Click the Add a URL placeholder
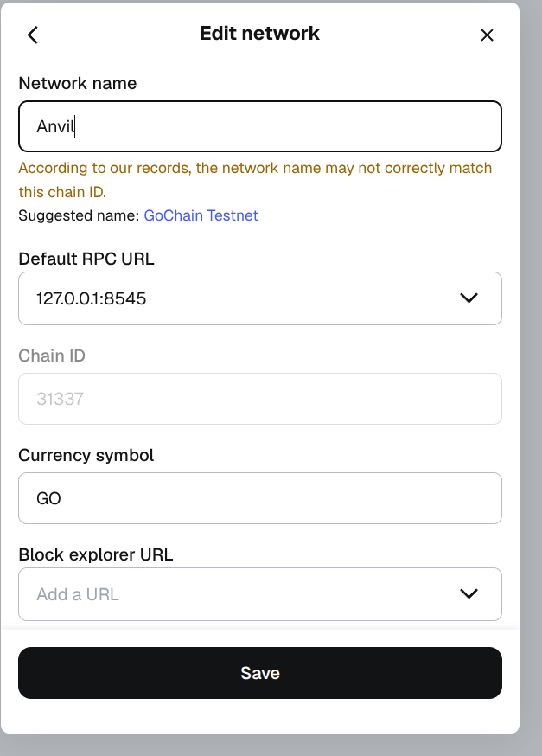542x756 pixels. point(78,594)
